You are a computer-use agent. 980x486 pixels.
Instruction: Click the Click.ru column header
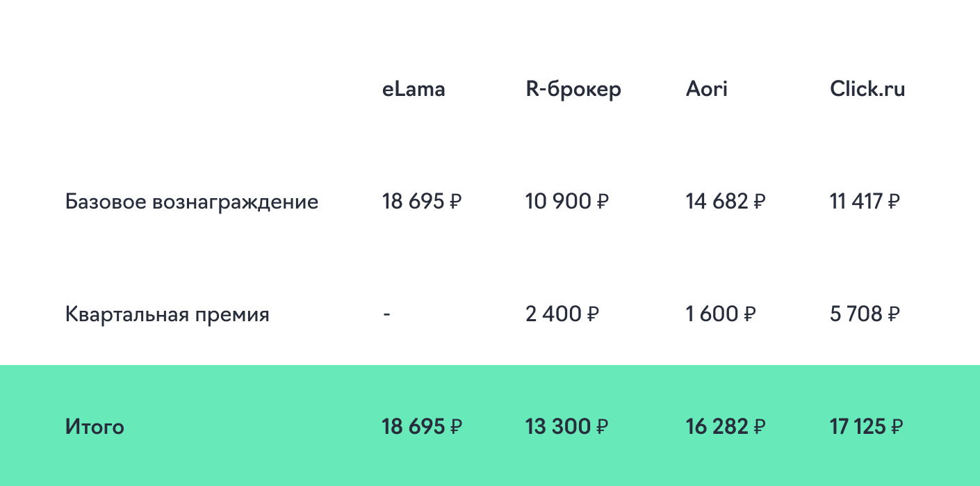pyautogui.click(x=867, y=89)
